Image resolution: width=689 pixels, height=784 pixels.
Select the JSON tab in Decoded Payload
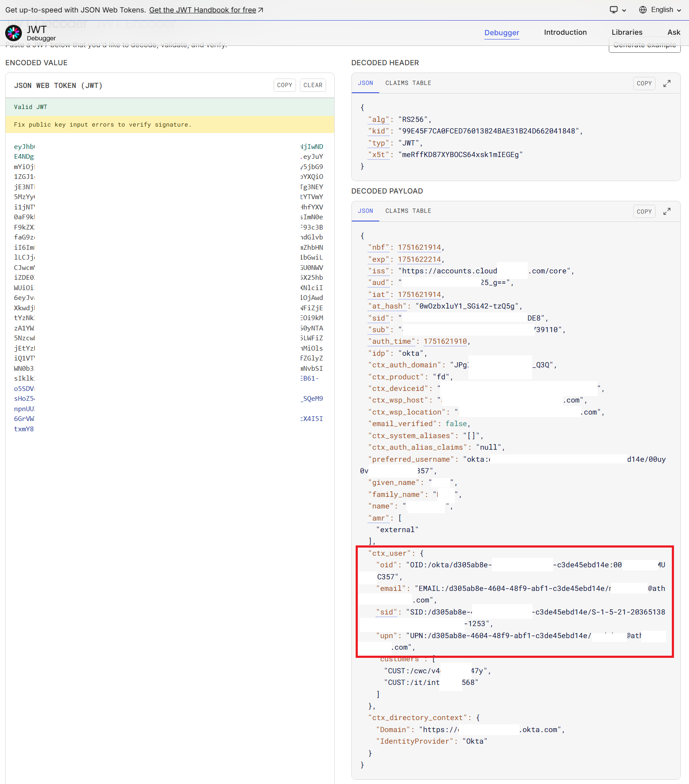coord(365,211)
